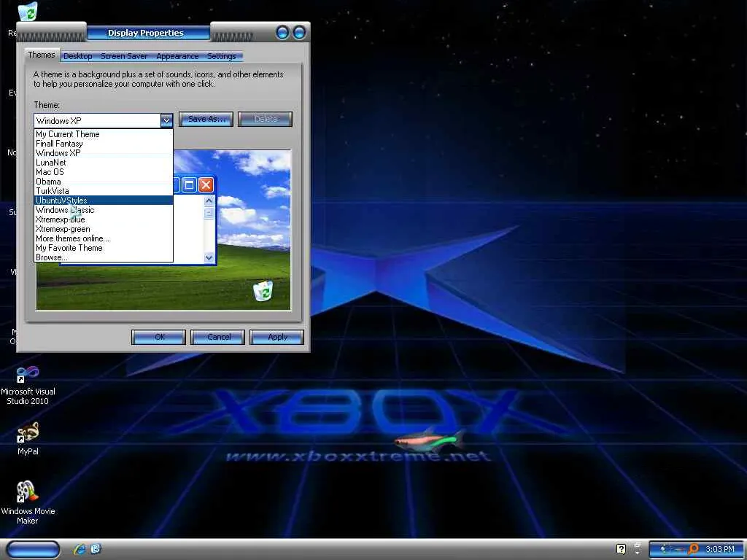
Task: Open the MyPal desktop shortcut
Action: coord(28,438)
